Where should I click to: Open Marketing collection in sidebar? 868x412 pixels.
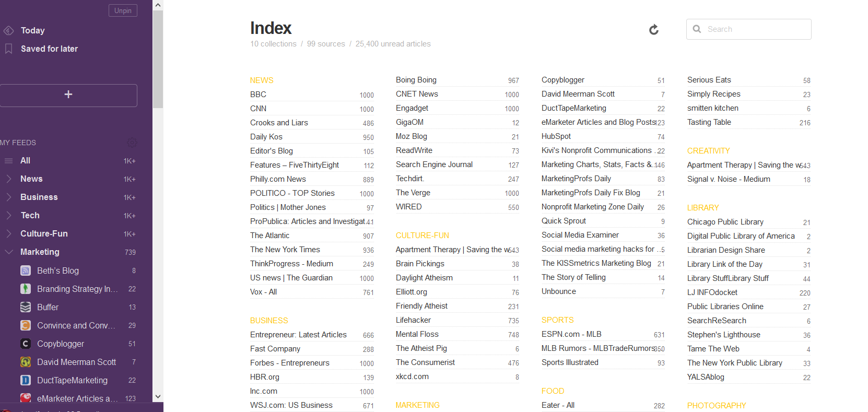pos(40,252)
